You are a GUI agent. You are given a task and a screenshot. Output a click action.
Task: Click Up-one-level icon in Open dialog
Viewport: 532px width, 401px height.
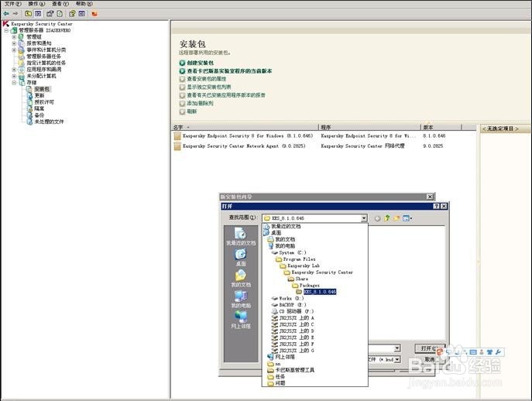click(386, 218)
